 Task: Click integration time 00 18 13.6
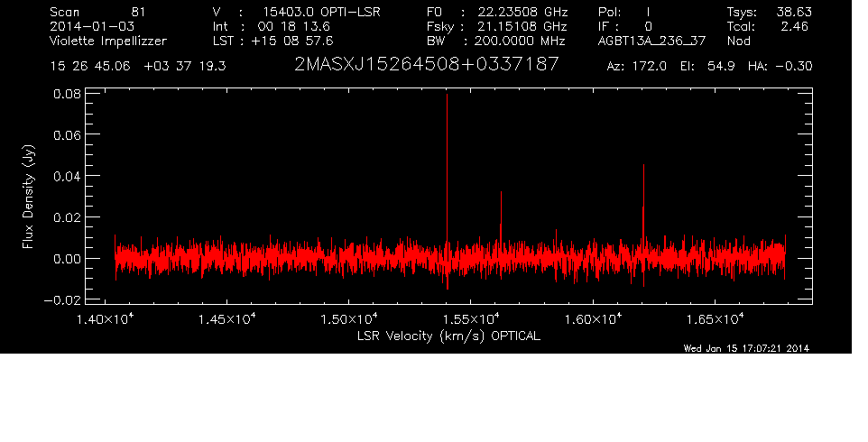(x=294, y=26)
